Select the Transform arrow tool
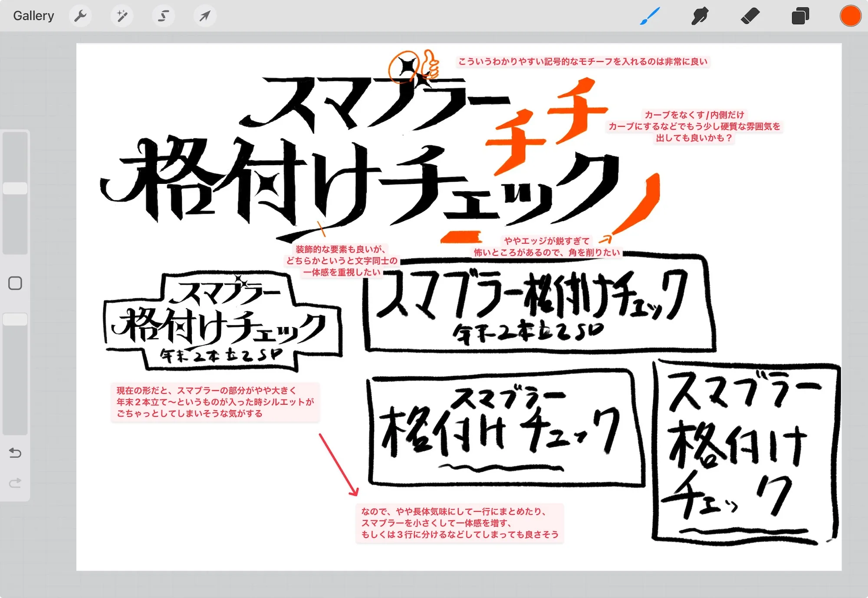 (x=205, y=16)
